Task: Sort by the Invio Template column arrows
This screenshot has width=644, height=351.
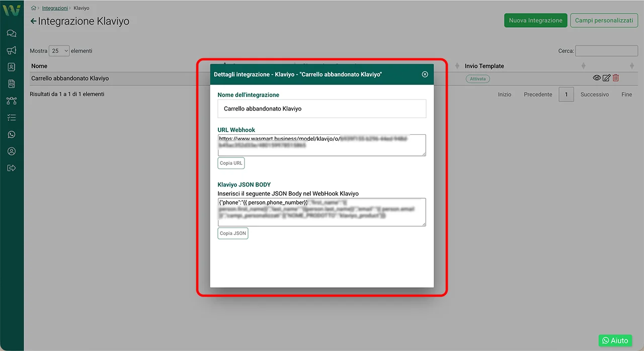Action: click(x=583, y=66)
